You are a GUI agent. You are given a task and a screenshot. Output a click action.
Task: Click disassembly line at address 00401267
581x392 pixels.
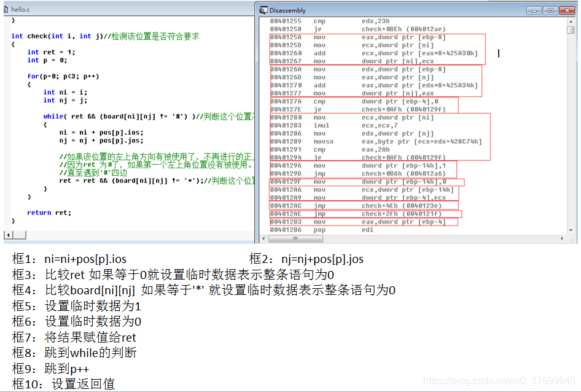tap(352, 61)
